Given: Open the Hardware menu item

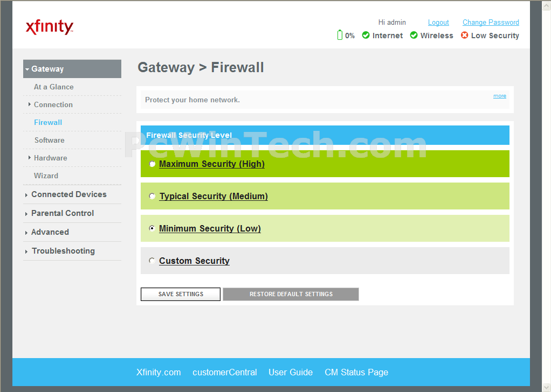Looking at the screenshot, I should coord(51,158).
